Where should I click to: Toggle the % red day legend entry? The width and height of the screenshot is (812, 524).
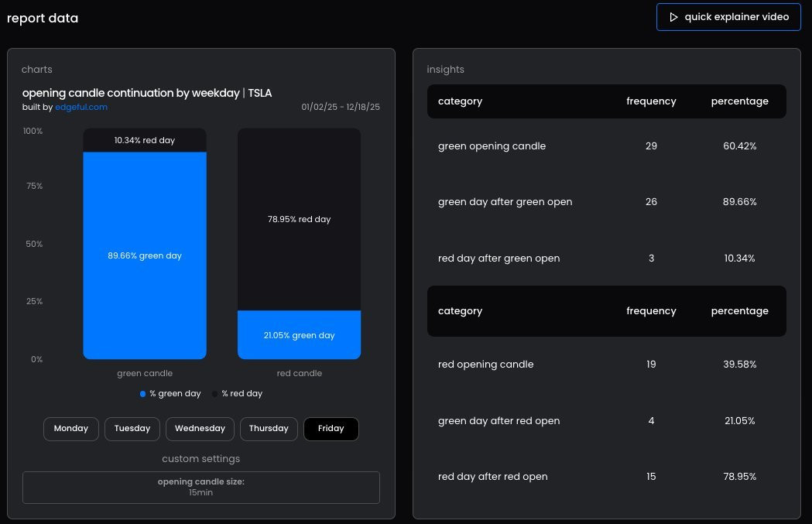point(237,393)
